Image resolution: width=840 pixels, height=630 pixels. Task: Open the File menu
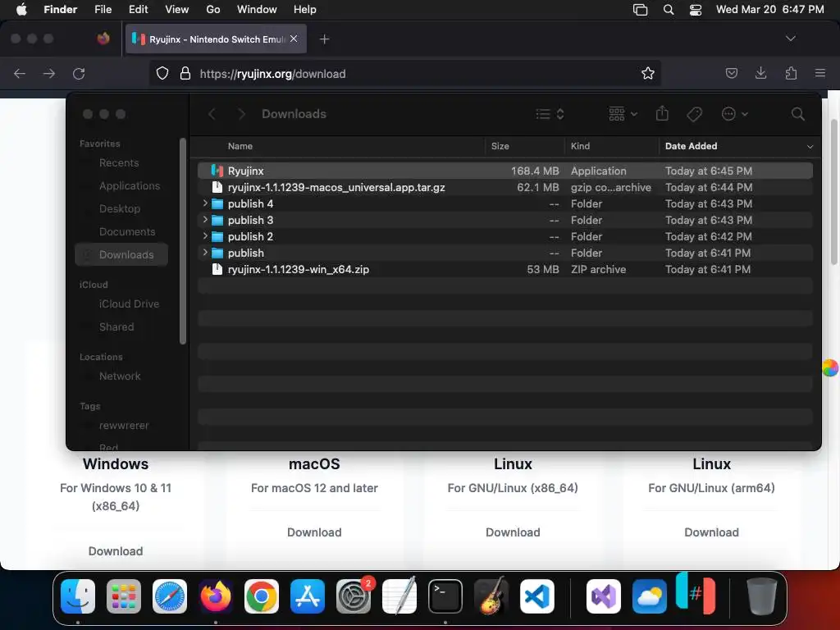[103, 10]
